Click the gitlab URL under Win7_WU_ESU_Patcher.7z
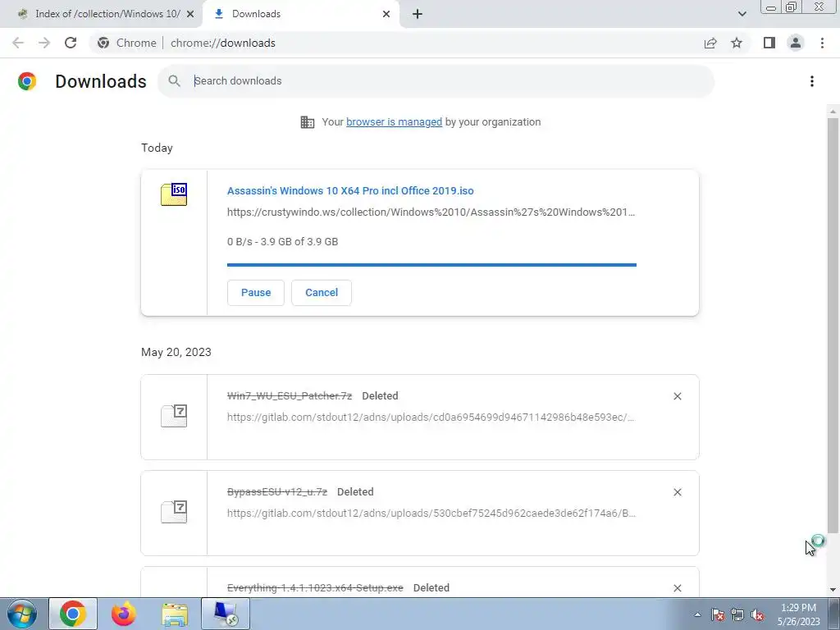 pos(431,418)
